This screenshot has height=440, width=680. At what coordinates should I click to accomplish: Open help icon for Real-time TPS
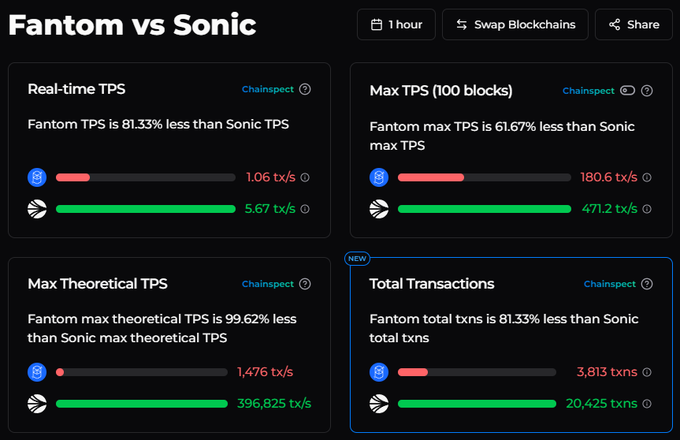click(x=305, y=89)
